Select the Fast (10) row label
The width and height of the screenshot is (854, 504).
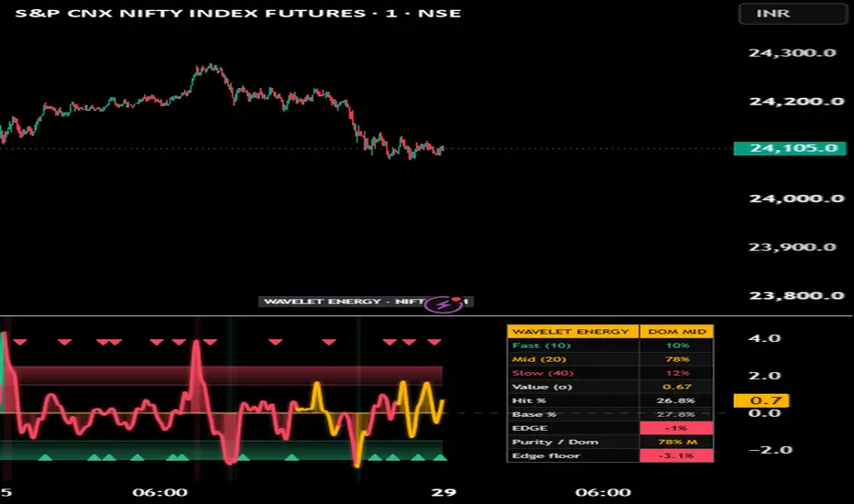click(542, 345)
